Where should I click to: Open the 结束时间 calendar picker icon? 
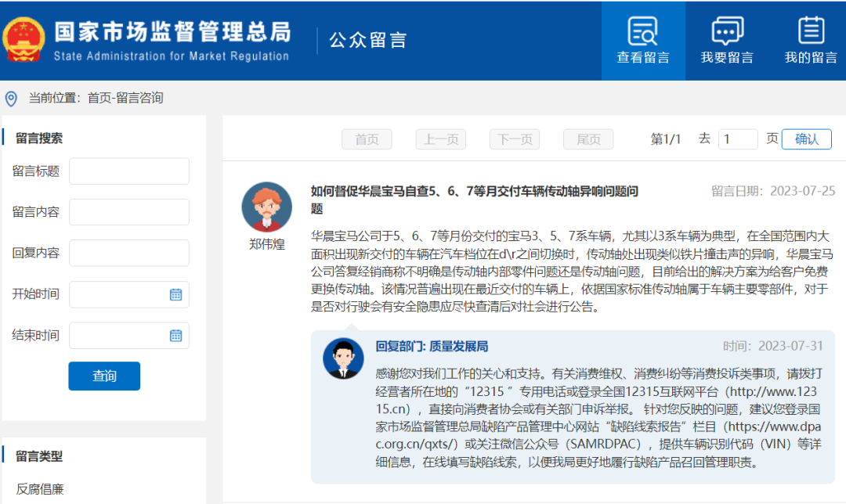[x=176, y=335]
